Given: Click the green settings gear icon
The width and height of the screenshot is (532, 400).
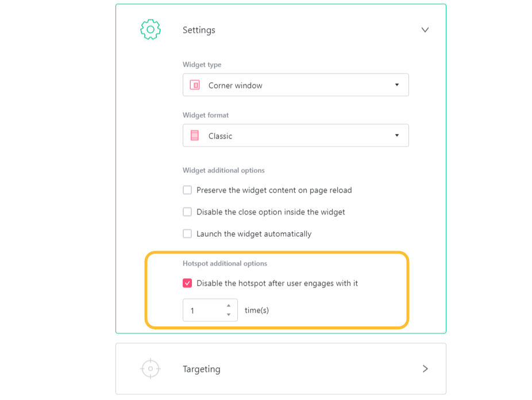Looking at the screenshot, I should pyautogui.click(x=149, y=29).
